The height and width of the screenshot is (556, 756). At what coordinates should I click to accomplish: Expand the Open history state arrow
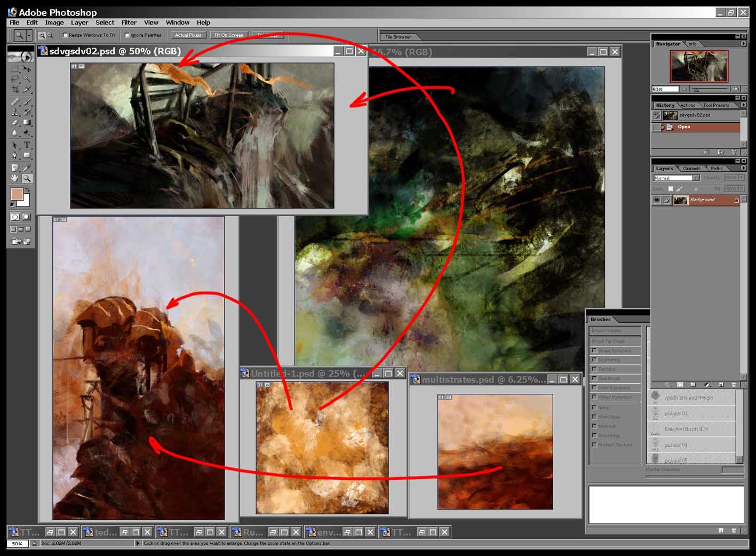[x=663, y=127]
